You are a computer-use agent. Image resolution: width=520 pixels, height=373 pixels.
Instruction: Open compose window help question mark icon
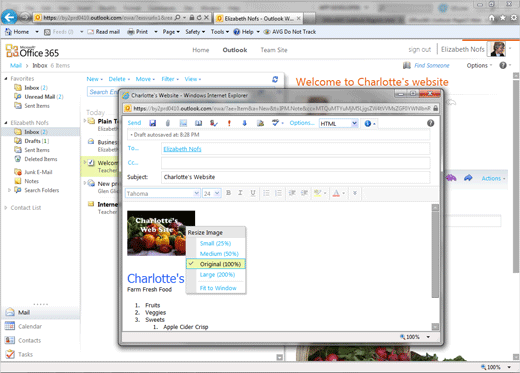coord(430,123)
